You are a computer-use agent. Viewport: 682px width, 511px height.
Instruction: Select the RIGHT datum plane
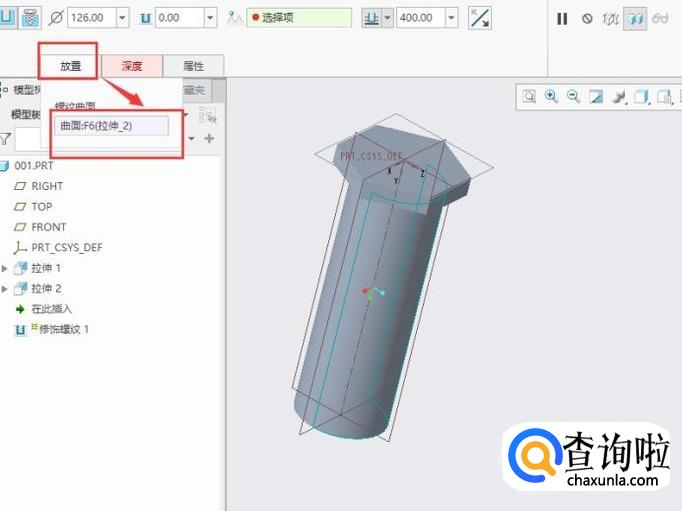pos(47,186)
